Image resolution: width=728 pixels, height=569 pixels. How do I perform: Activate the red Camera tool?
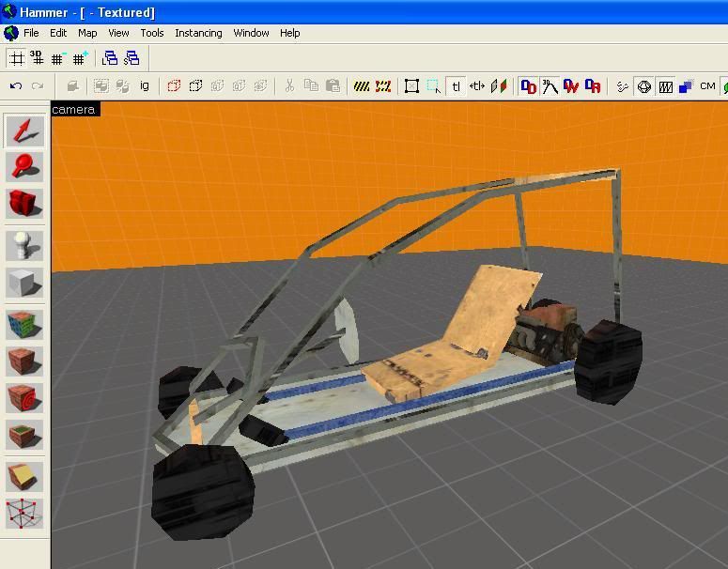[25, 203]
